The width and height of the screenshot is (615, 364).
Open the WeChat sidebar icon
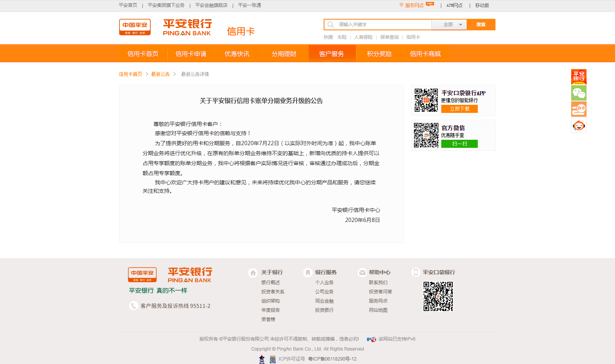click(579, 93)
